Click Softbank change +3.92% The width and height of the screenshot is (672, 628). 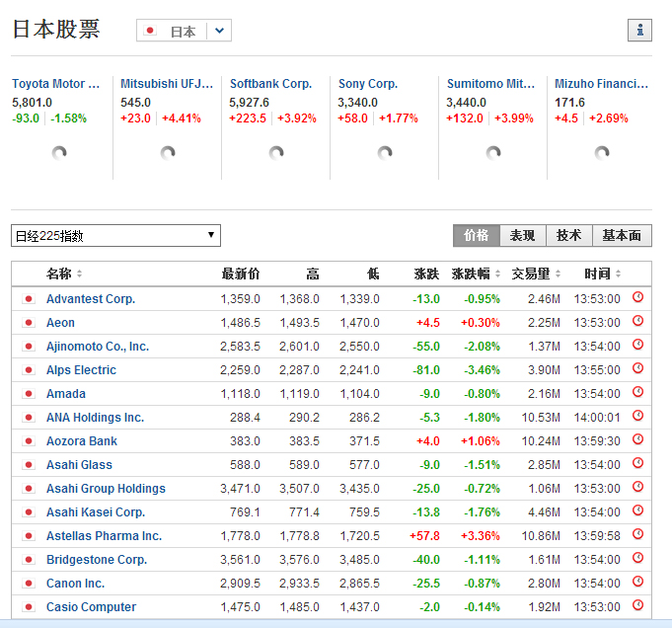[x=297, y=118]
